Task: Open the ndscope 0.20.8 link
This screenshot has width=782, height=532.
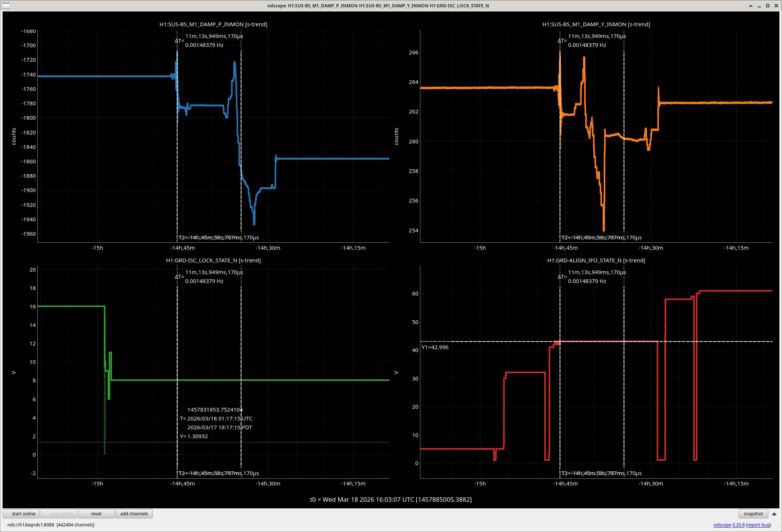Action: pyautogui.click(x=729, y=525)
